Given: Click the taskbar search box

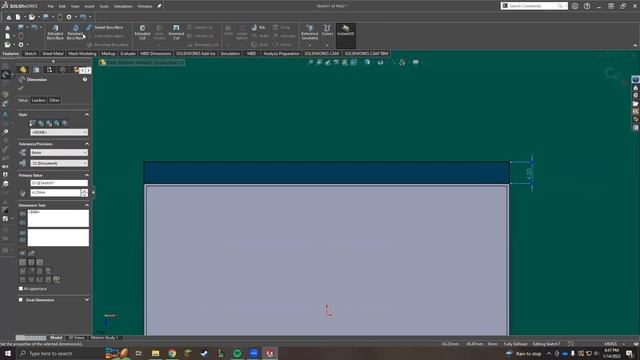Looking at the screenshot, I should [x=59, y=353].
